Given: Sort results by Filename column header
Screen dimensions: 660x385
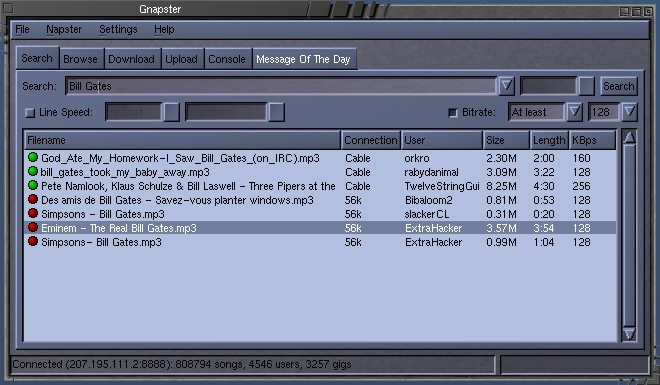Looking at the screenshot, I should pyautogui.click(x=182, y=140).
